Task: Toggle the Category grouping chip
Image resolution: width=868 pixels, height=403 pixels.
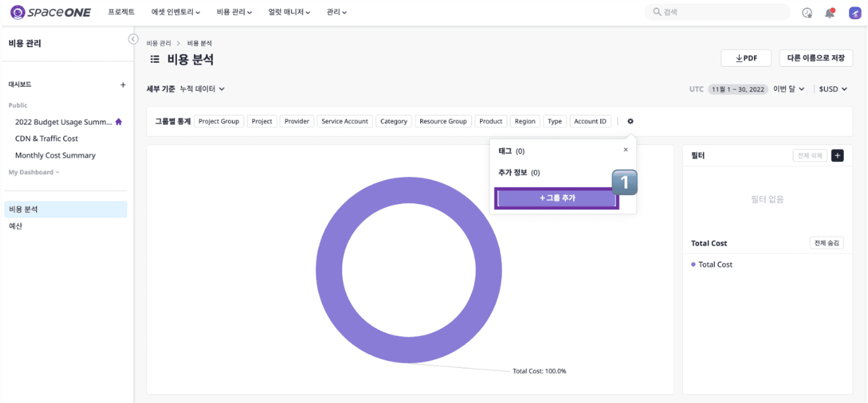Action: [x=394, y=121]
